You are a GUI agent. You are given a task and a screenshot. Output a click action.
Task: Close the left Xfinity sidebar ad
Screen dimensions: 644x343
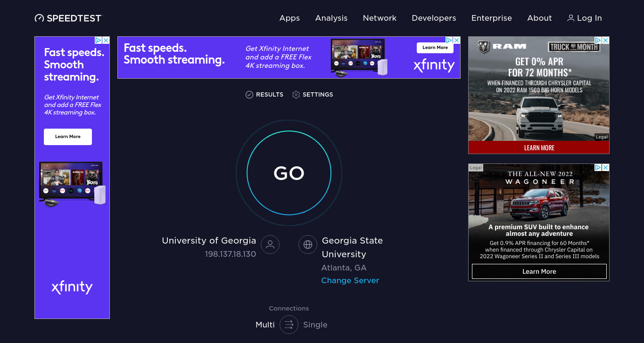tap(106, 41)
